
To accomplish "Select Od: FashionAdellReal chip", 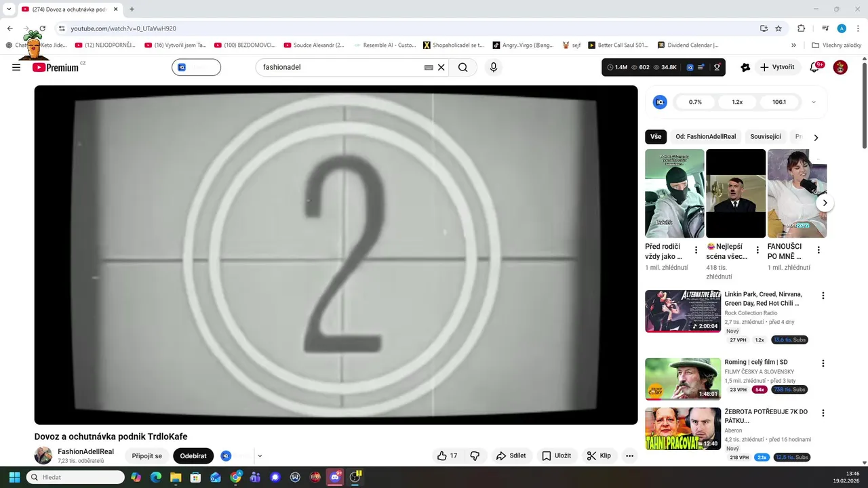I will click(x=706, y=136).
